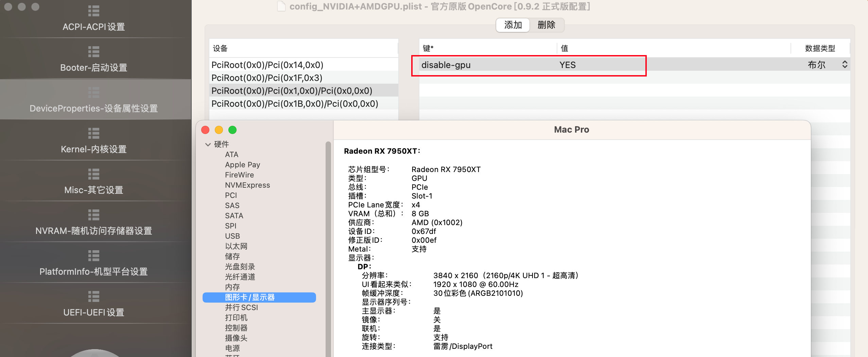Screen dimensions: 868x357
Task: Click the 删除 button
Action: pyautogui.click(x=546, y=25)
